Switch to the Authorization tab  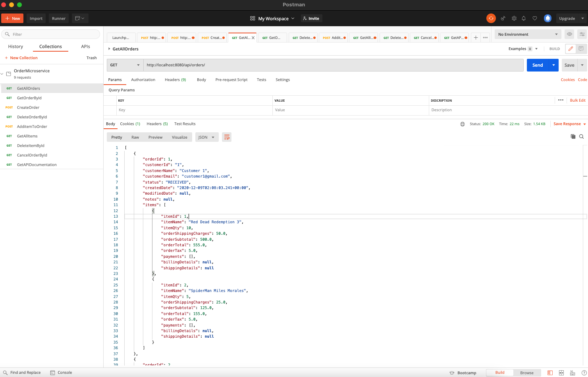(x=143, y=80)
